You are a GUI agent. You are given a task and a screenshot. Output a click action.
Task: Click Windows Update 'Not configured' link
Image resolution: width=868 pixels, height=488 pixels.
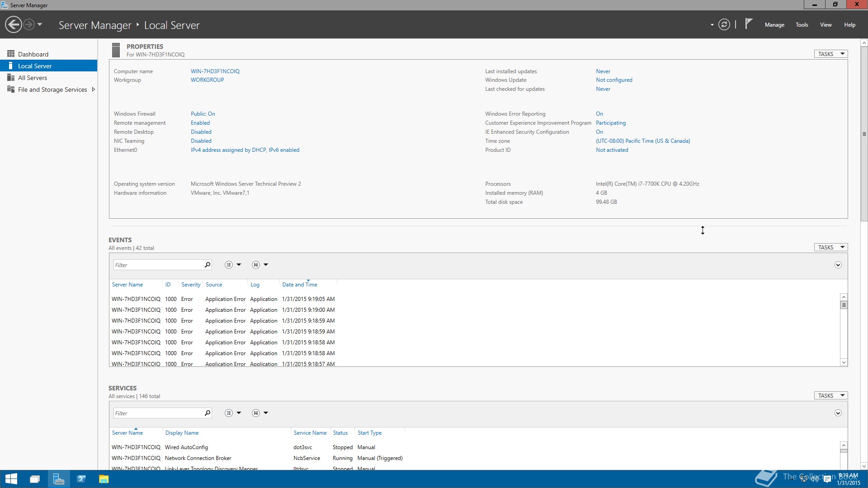point(614,80)
